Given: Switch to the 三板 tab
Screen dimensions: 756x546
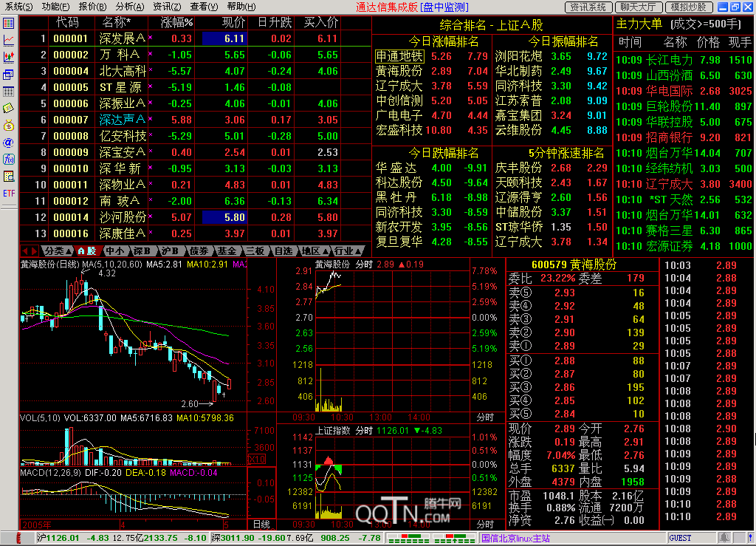Looking at the screenshot, I should click(x=254, y=250).
